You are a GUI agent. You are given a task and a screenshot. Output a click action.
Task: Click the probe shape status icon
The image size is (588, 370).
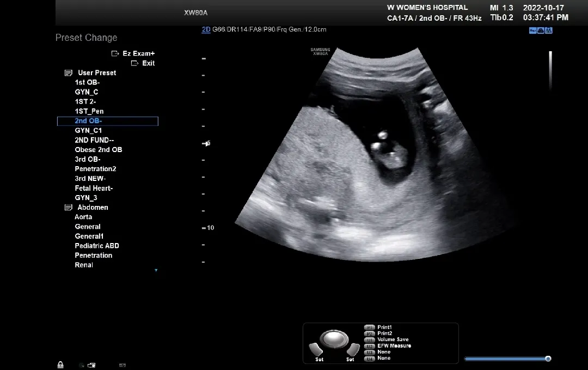[541, 31]
